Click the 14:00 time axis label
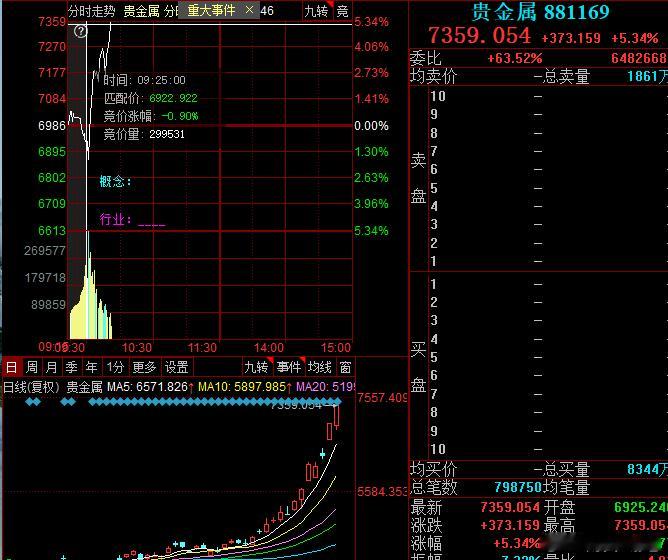 (268, 348)
